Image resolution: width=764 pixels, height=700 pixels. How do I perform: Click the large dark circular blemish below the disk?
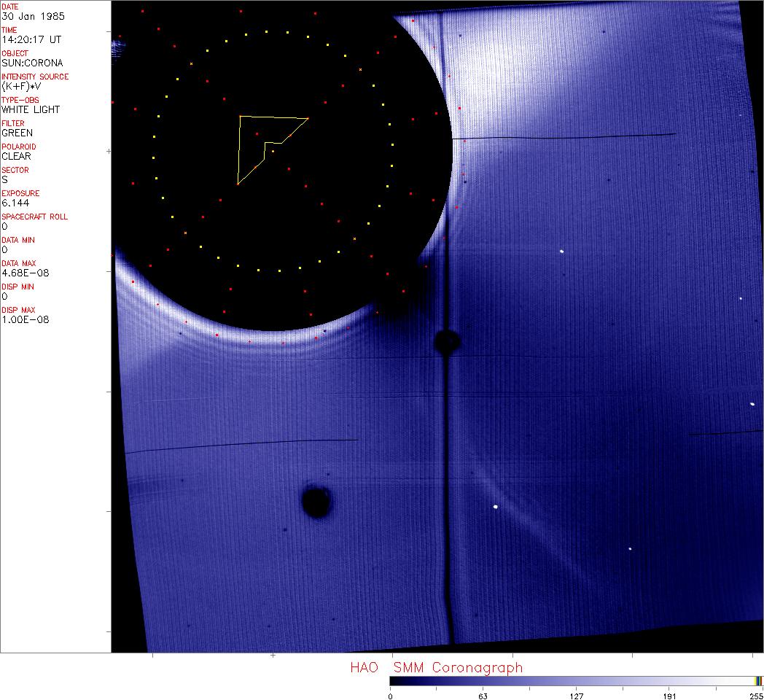pyautogui.click(x=316, y=502)
